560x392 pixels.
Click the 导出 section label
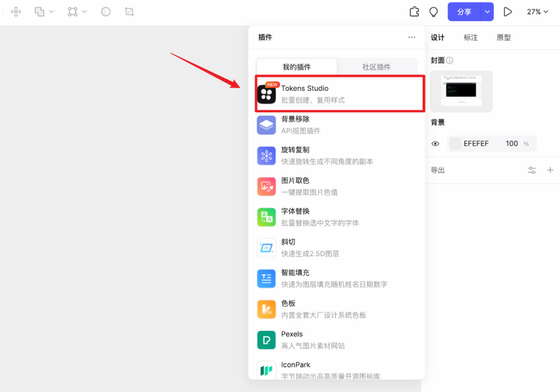(x=438, y=170)
